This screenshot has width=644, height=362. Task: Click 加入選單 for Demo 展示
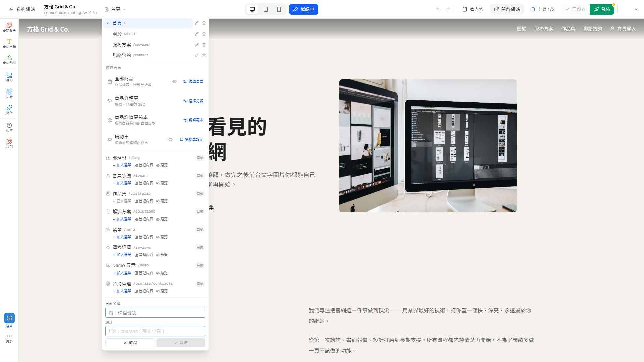click(122, 273)
